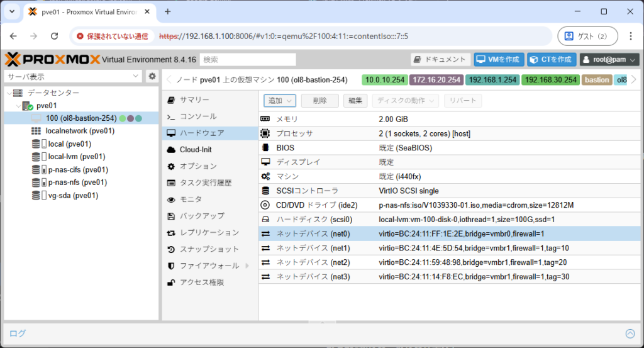The width and height of the screenshot is (644, 348).
Task: Open the root@pam user menu
Action: coord(609,60)
